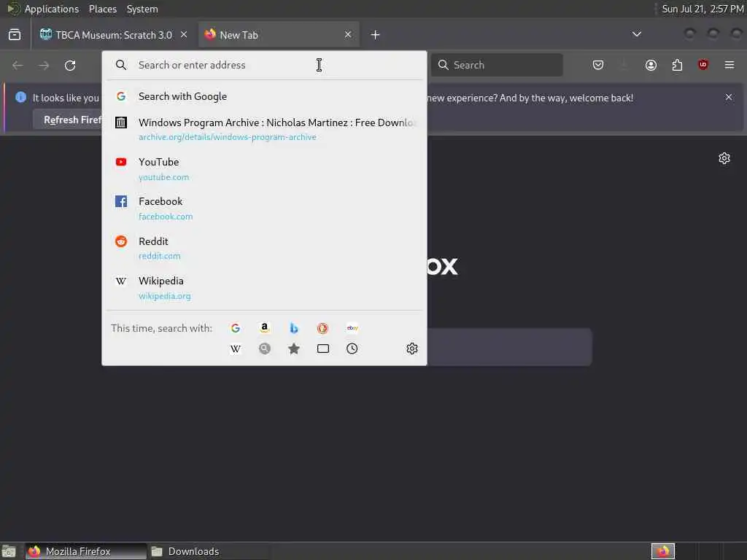Open the Reddit suggestion
Viewport: 747px width, 560px height.
point(264,248)
